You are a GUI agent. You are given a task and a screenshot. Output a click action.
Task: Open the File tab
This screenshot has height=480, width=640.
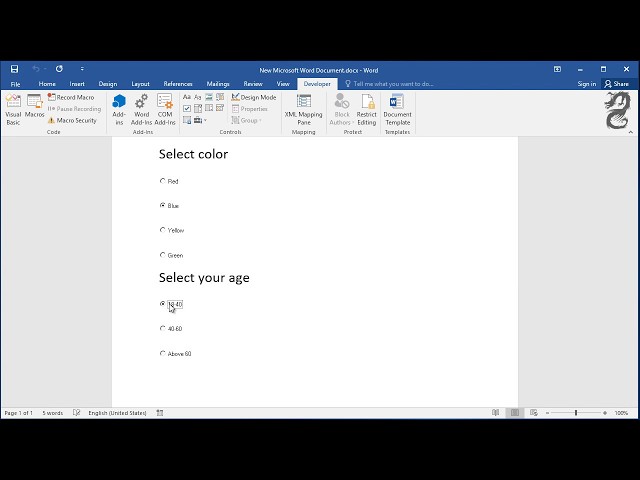15,84
